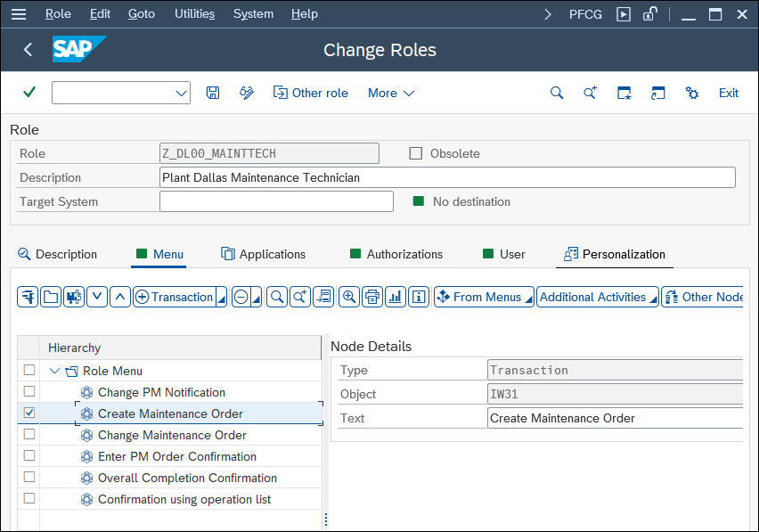Uncheck the Create Maintenance Order row checkbox
759x532 pixels.
coord(29,413)
